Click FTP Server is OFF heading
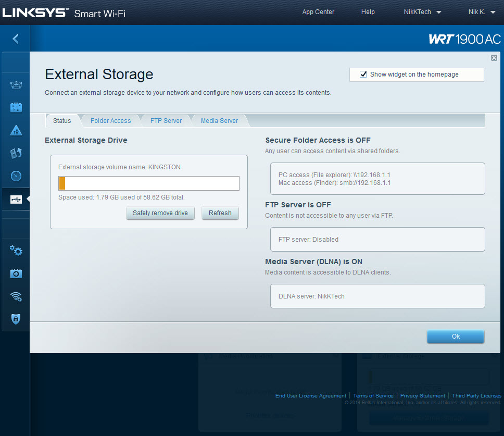 pyautogui.click(x=298, y=205)
